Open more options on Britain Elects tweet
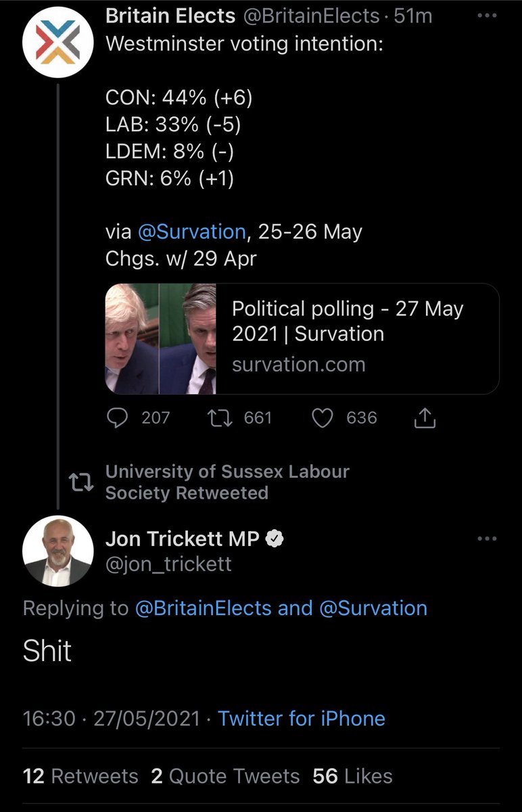The width and height of the screenshot is (522, 812). (487, 16)
